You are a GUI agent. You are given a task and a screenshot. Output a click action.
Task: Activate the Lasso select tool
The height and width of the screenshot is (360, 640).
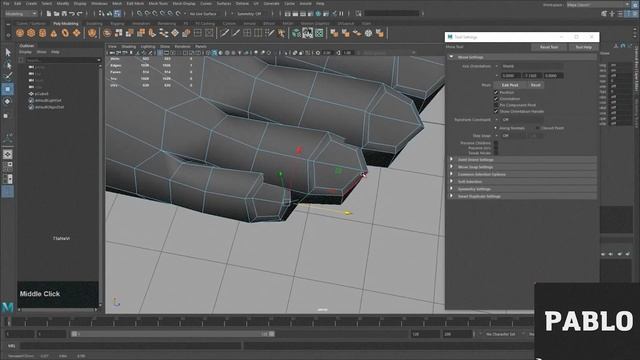coord(8,64)
